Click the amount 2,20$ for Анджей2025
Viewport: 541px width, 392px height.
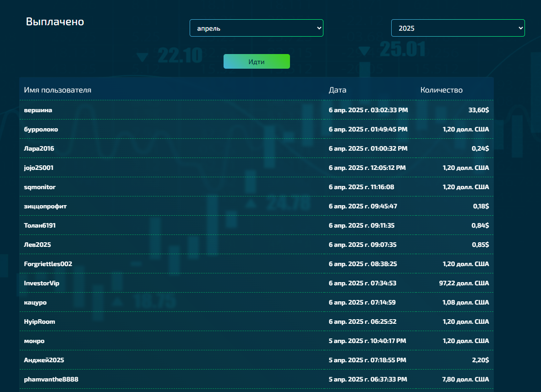480,360
